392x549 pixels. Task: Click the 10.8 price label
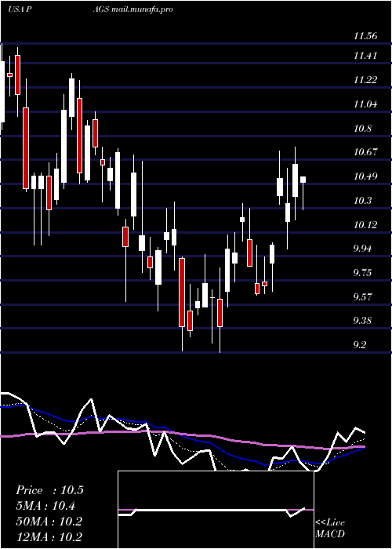(362, 128)
